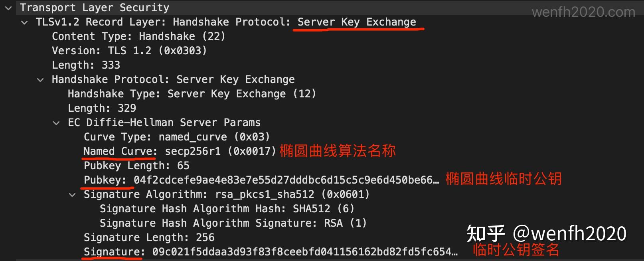Select the Pubkey Length: 65 field

(x=136, y=166)
